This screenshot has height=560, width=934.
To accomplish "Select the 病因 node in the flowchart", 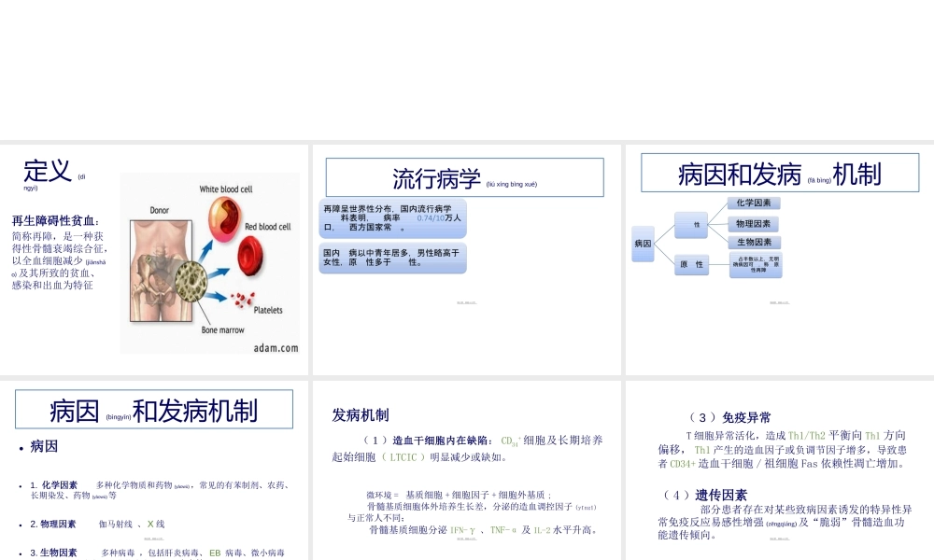I will pyautogui.click(x=643, y=245).
